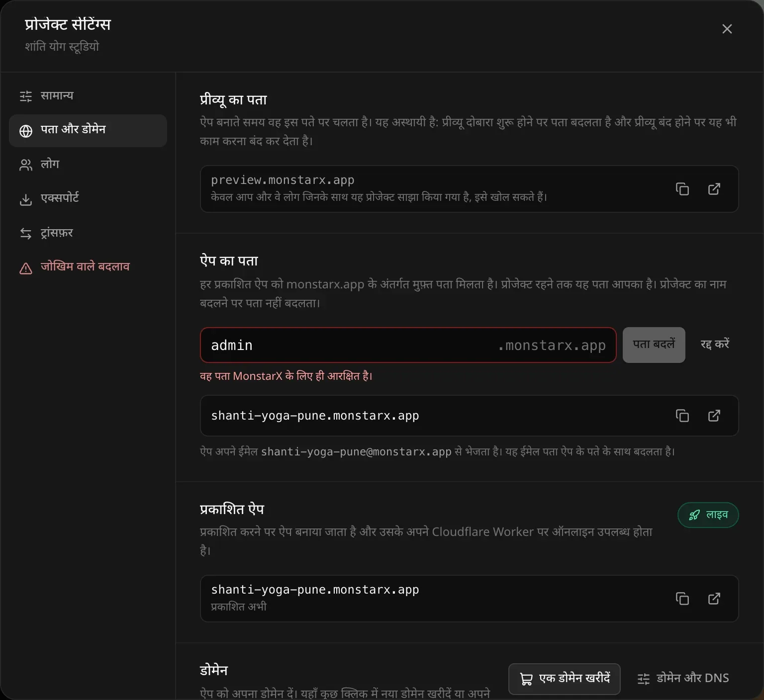
Task: Click the प्रकाशित ऐप heading
Action: point(232,510)
